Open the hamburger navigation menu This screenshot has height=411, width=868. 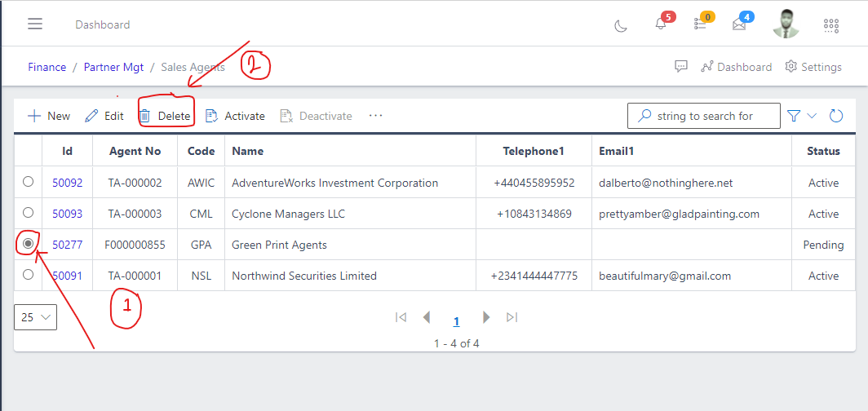point(35,24)
